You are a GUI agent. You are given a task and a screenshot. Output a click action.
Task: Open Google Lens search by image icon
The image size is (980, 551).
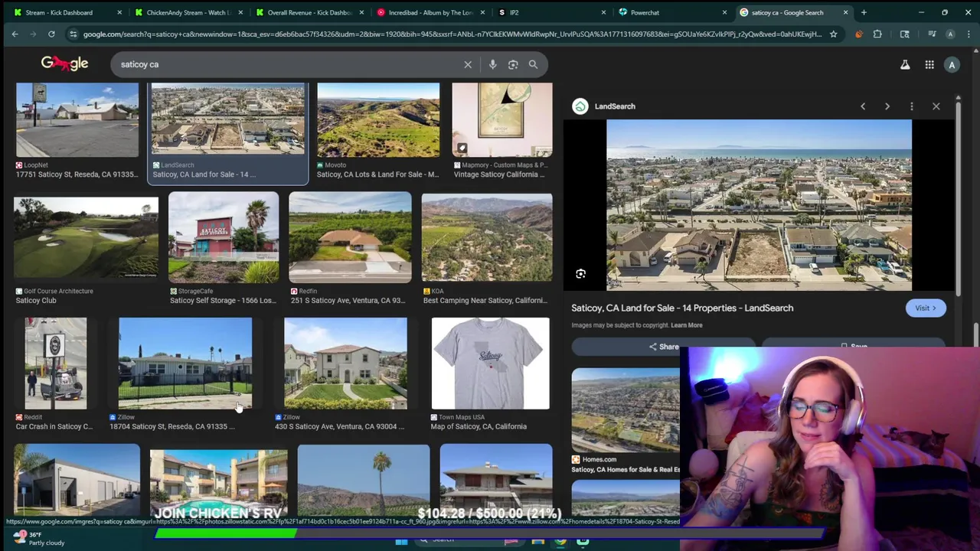pos(513,64)
